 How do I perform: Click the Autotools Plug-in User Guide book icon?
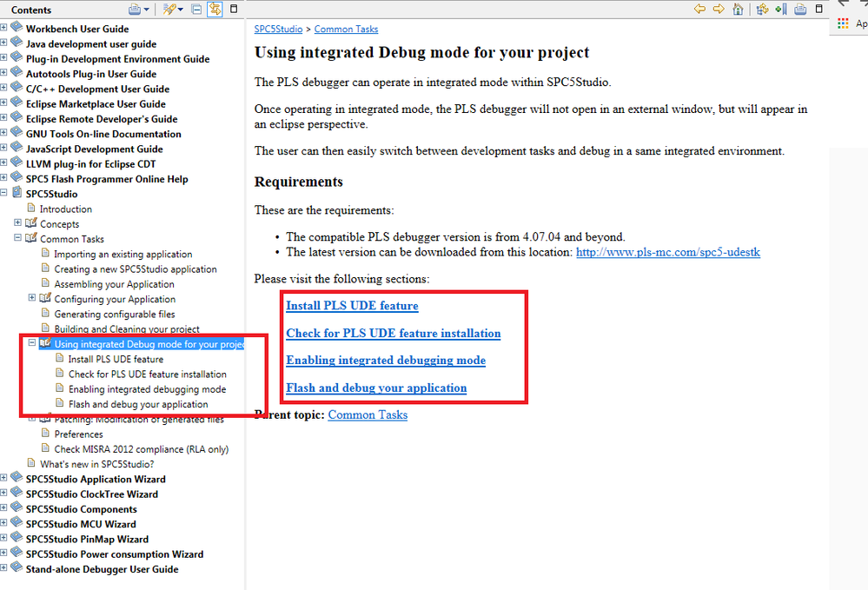click(17, 72)
